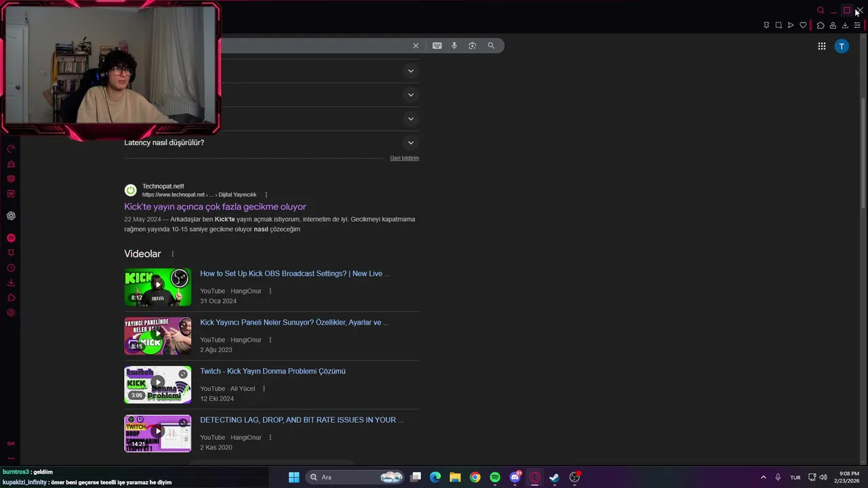This screenshot has height=488, width=868.
Task: Open settings gear icon in sidebar
Action: pos(11,312)
